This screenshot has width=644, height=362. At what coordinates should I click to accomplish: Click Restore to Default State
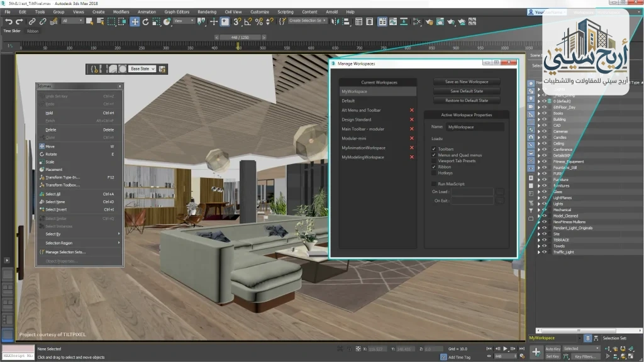(x=467, y=101)
